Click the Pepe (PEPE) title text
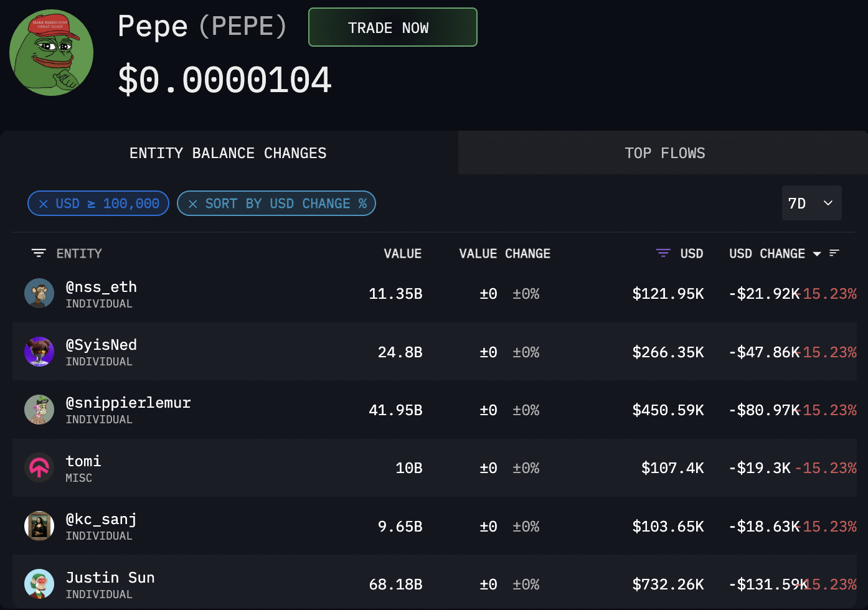Screen dimensions: 868x610 click(x=202, y=26)
